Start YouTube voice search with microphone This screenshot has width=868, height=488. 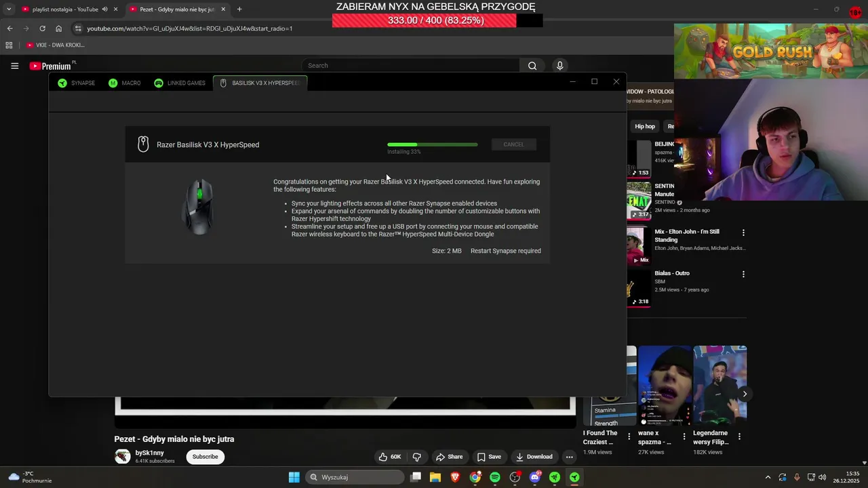point(559,66)
